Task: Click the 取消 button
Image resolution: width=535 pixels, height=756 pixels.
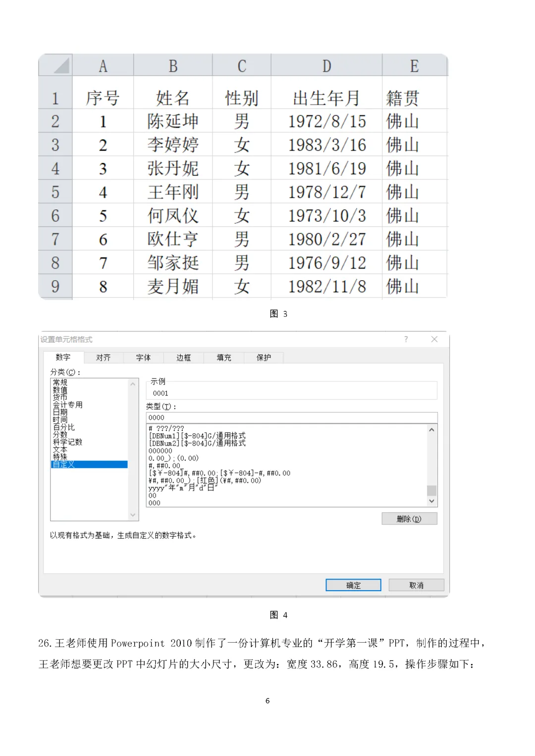Action: [x=416, y=585]
